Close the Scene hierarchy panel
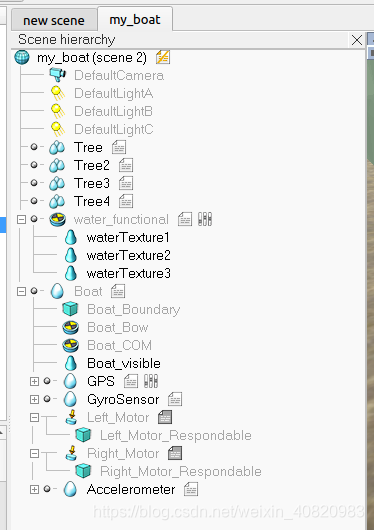The width and height of the screenshot is (374, 530). click(x=357, y=40)
